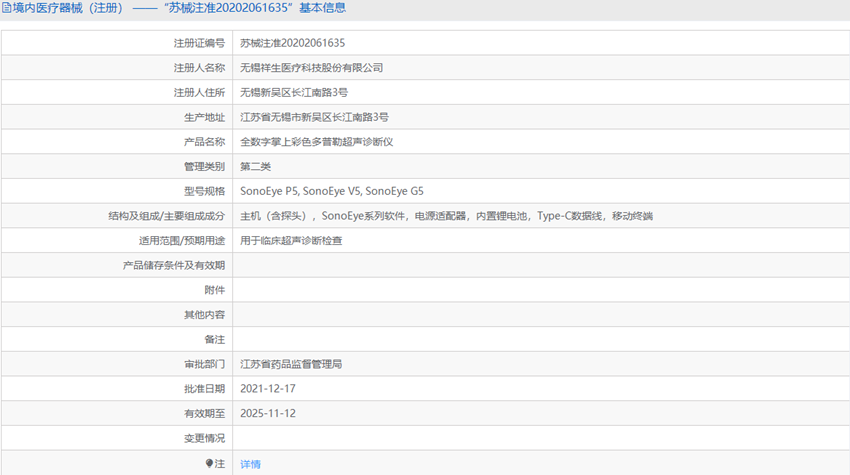
Task: Select product name 全数字掌上彩色多普勒超声诊断仪
Action: click(x=317, y=142)
